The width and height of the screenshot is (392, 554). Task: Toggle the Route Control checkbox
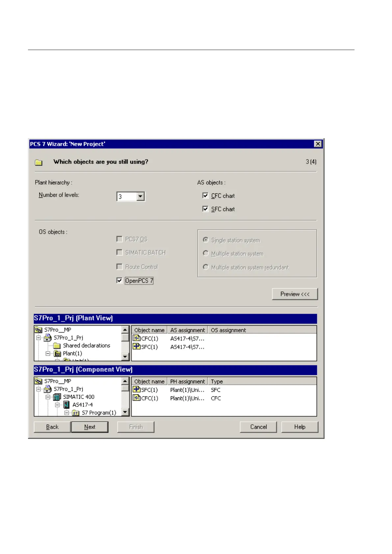(119, 266)
